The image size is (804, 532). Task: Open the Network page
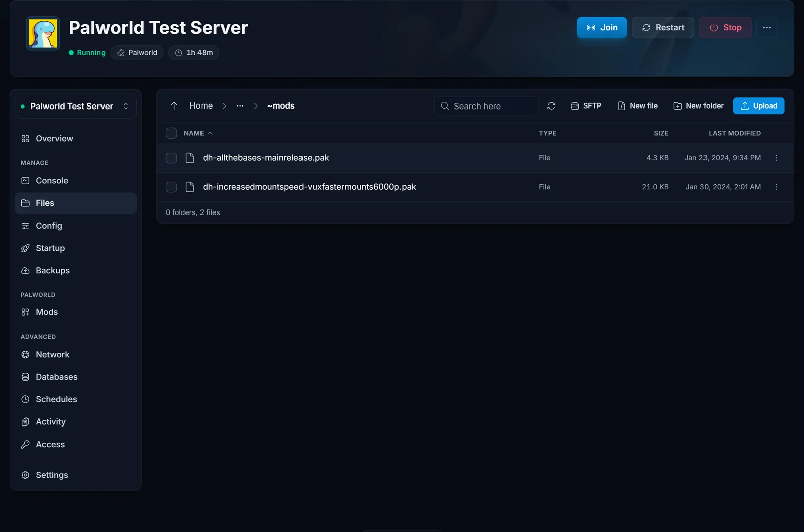pos(75,354)
